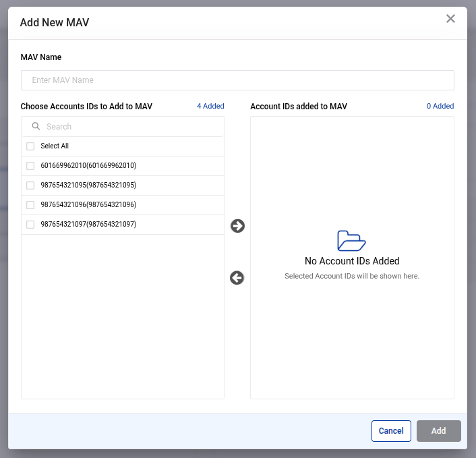Click the Add button
The width and height of the screenshot is (476, 458).
pos(438,431)
